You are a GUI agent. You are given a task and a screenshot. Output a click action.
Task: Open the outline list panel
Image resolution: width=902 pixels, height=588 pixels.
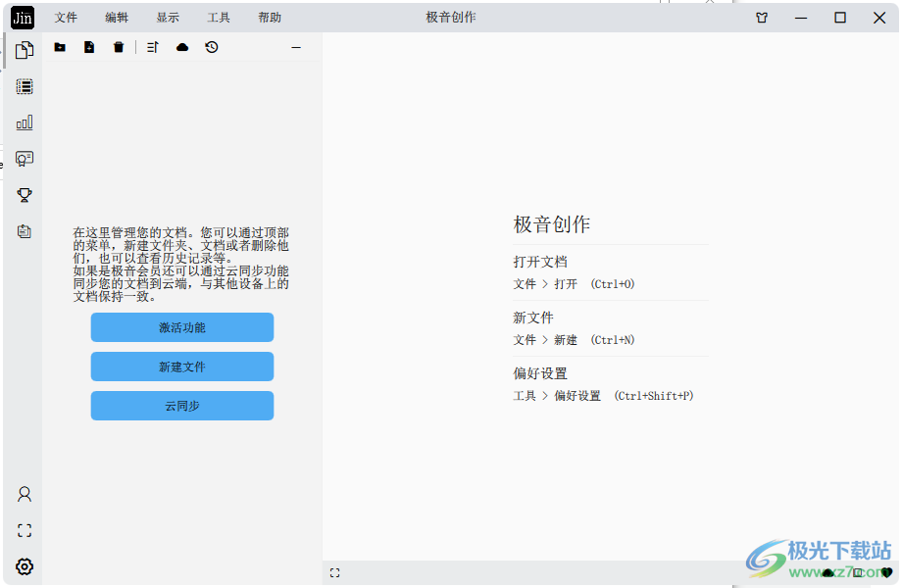[25, 87]
